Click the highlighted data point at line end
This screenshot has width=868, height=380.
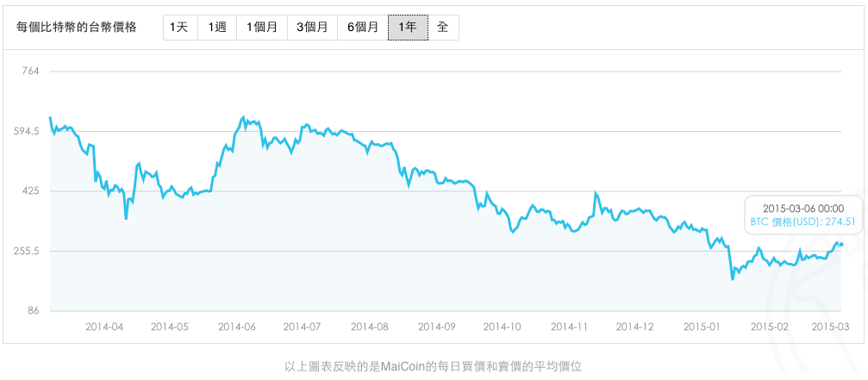pyautogui.click(x=841, y=245)
